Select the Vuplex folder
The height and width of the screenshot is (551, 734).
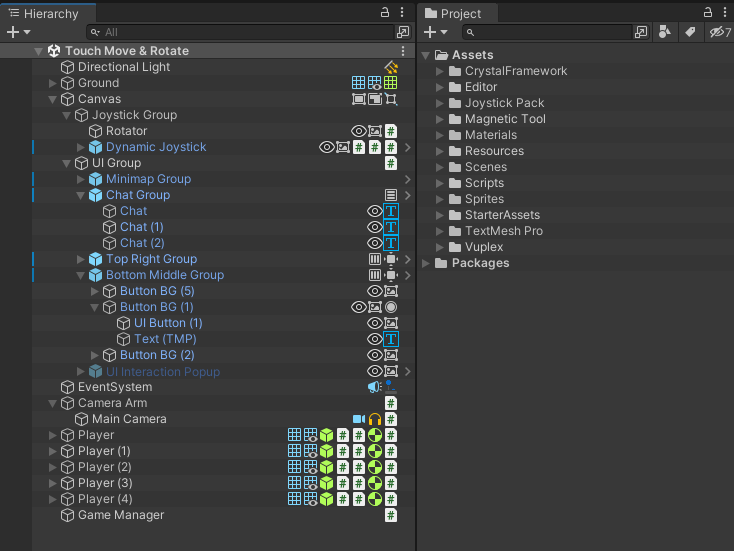(x=484, y=247)
